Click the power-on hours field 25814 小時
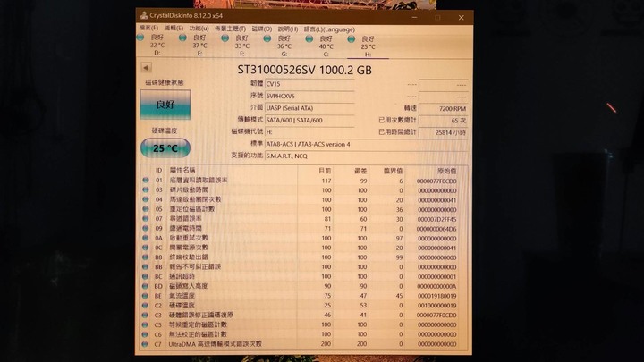This screenshot has width=644, height=362. pyautogui.click(x=443, y=132)
